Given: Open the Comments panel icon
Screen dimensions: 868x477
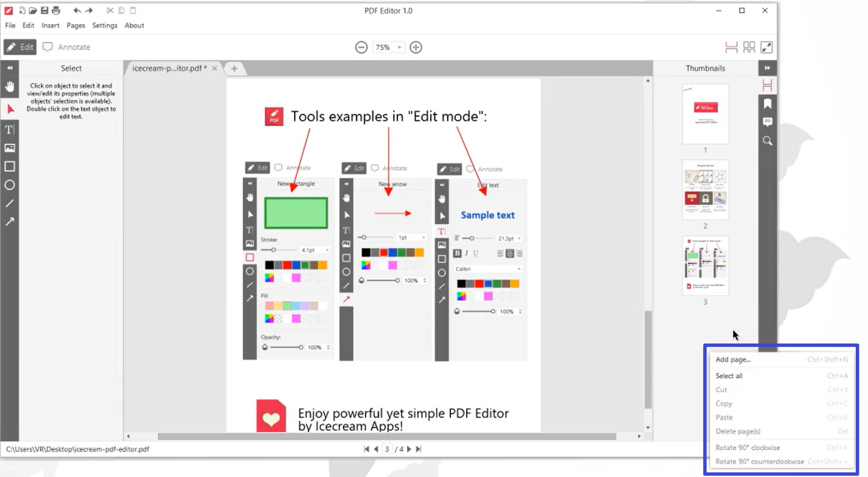Looking at the screenshot, I should pyautogui.click(x=768, y=122).
